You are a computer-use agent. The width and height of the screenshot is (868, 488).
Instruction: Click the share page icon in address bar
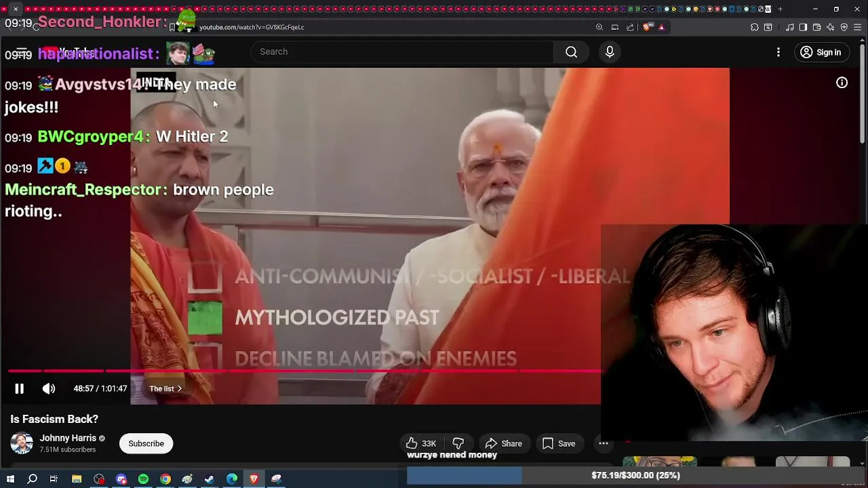(630, 27)
